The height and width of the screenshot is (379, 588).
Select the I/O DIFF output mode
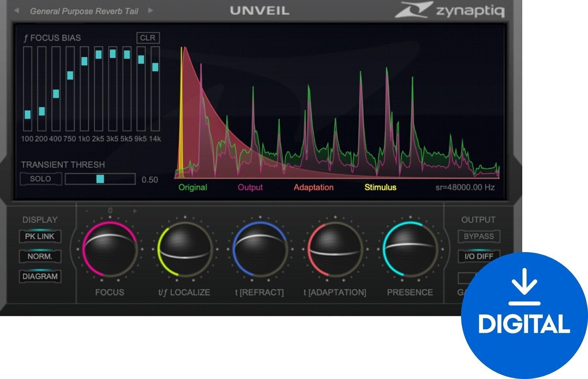(479, 256)
